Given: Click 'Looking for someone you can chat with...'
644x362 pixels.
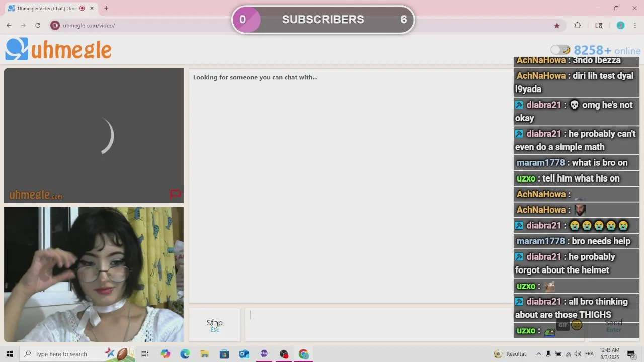Looking at the screenshot, I should 256,77.
